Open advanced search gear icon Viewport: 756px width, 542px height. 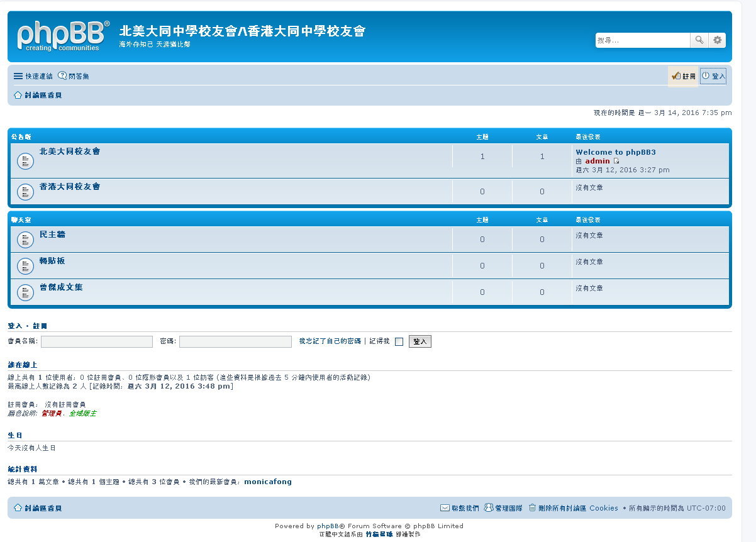[718, 40]
